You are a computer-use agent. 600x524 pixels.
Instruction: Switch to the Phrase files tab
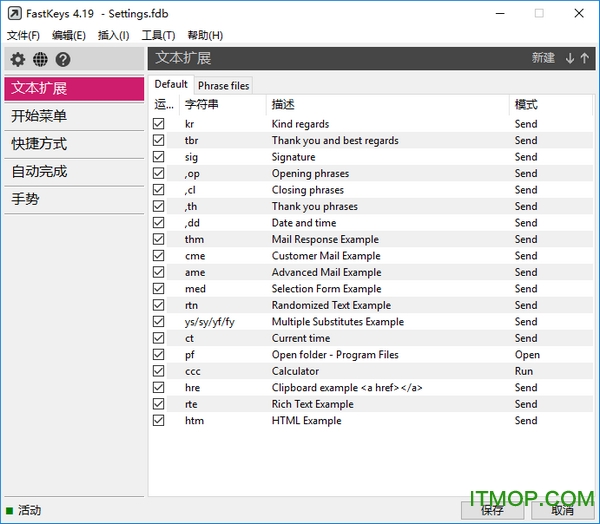point(224,86)
